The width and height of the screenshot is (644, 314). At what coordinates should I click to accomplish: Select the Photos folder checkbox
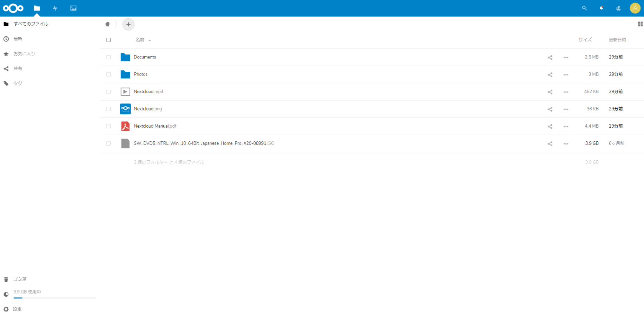click(109, 75)
